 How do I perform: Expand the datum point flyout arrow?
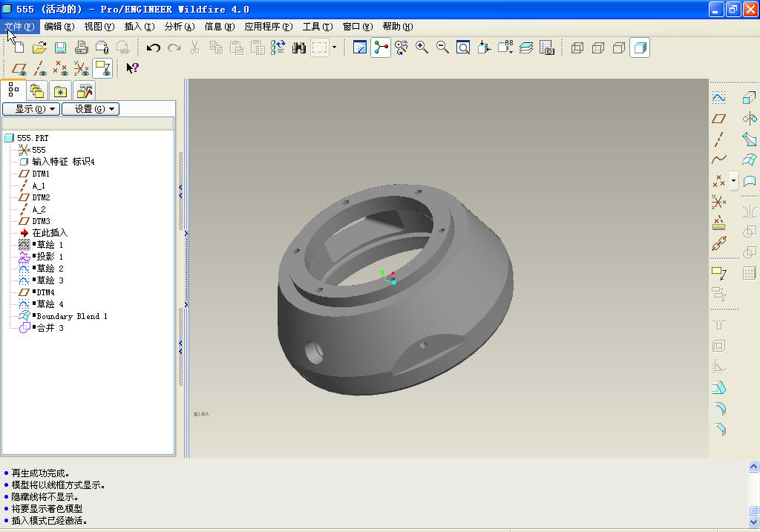click(x=733, y=181)
